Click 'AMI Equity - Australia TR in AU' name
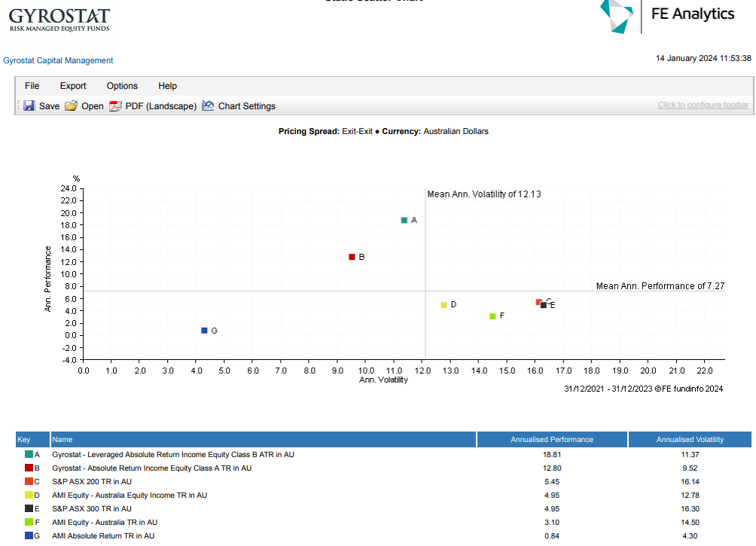The height and width of the screenshot is (546, 756). [105, 523]
